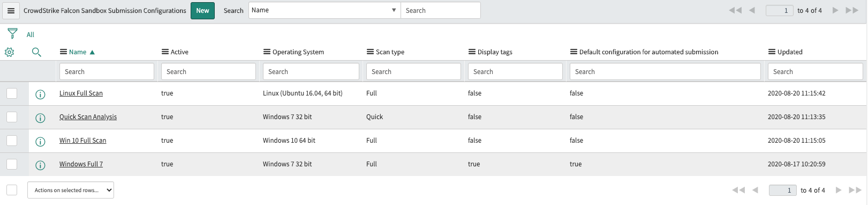Screen dimensions: 868x205
Task: Open the list hamburger menu
Action: [x=11, y=11]
